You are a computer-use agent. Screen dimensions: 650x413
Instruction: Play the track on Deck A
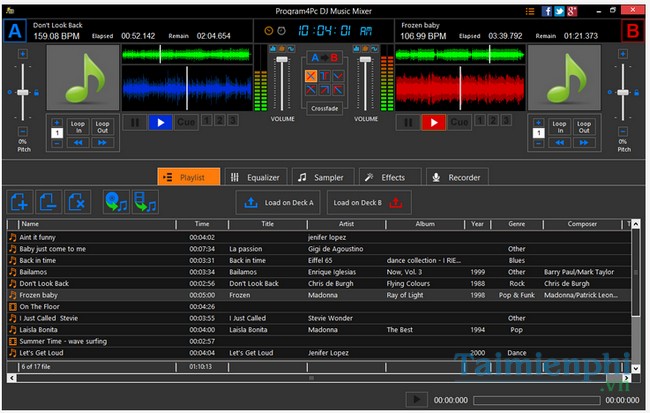point(160,122)
